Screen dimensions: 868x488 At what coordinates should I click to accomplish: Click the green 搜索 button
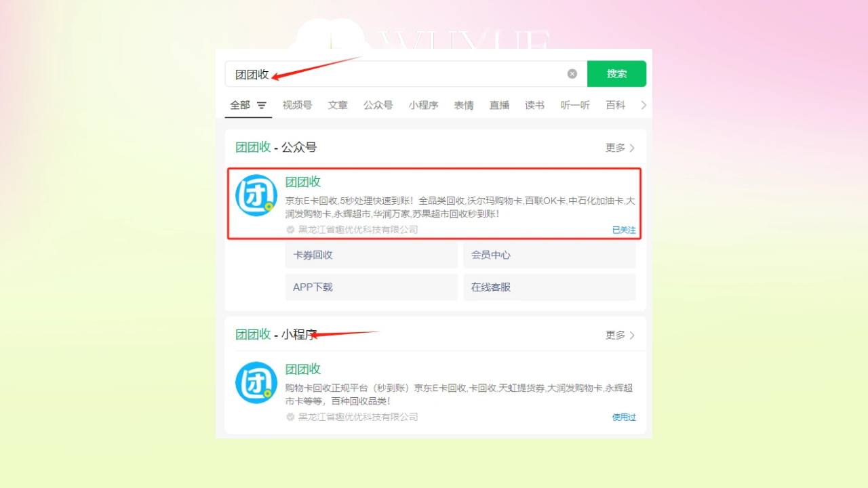click(x=616, y=74)
